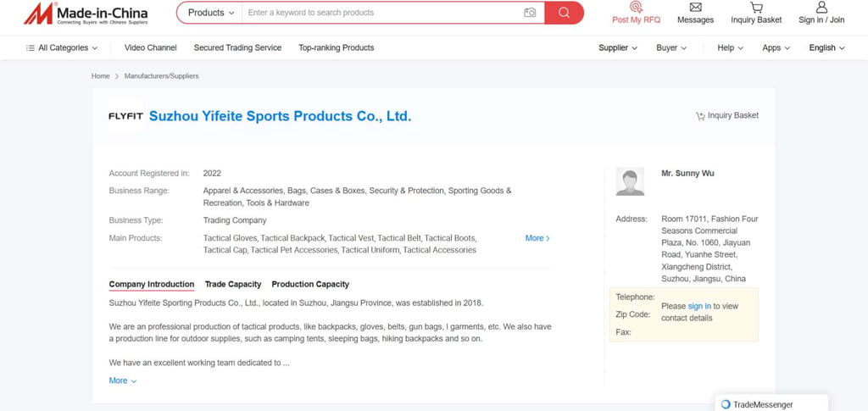Click Mr. Sunny Wu avatar image
The image size is (868, 411).
point(630,181)
